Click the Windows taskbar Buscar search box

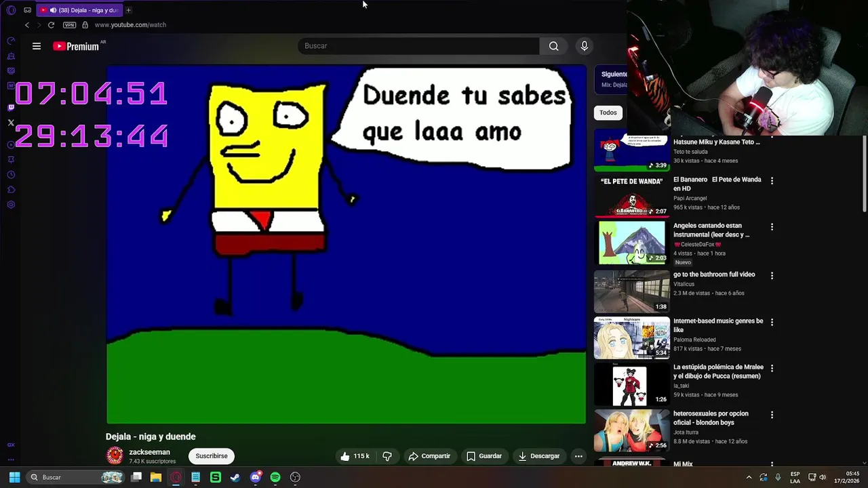point(76,477)
